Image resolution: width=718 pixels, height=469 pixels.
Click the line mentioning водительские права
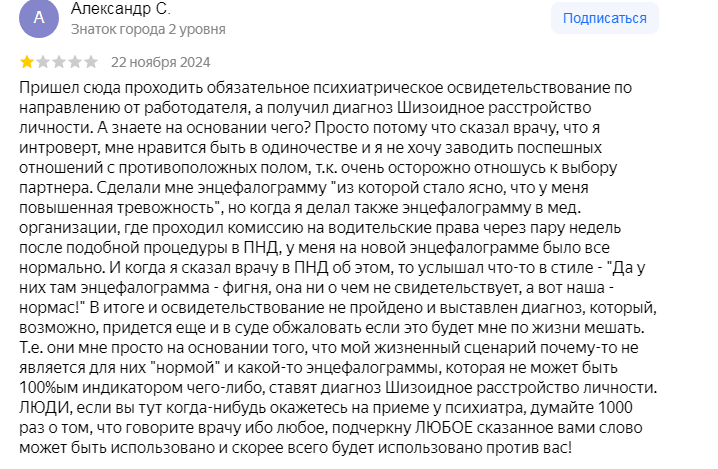point(320,228)
